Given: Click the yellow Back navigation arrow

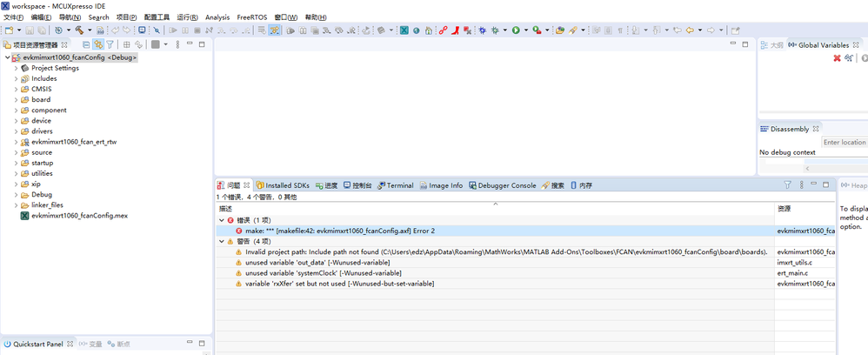Looking at the screenshot, I should (x=690, y=30).
